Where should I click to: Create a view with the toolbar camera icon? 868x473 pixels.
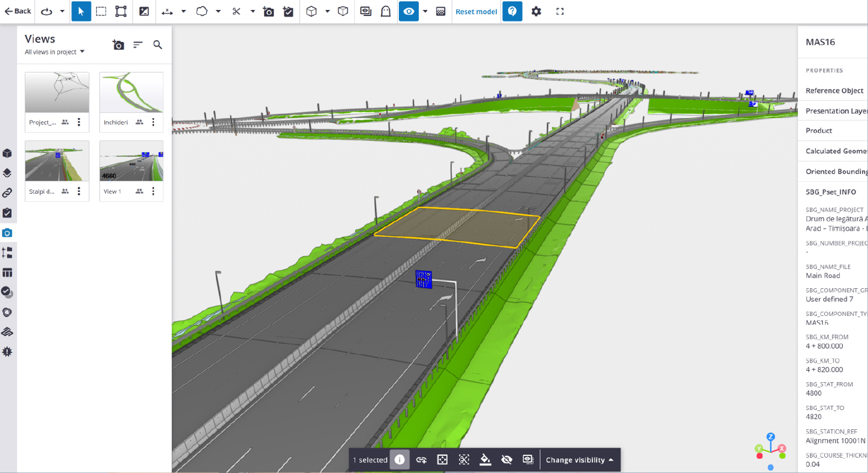pyautogui.click(x=268, y=11)
